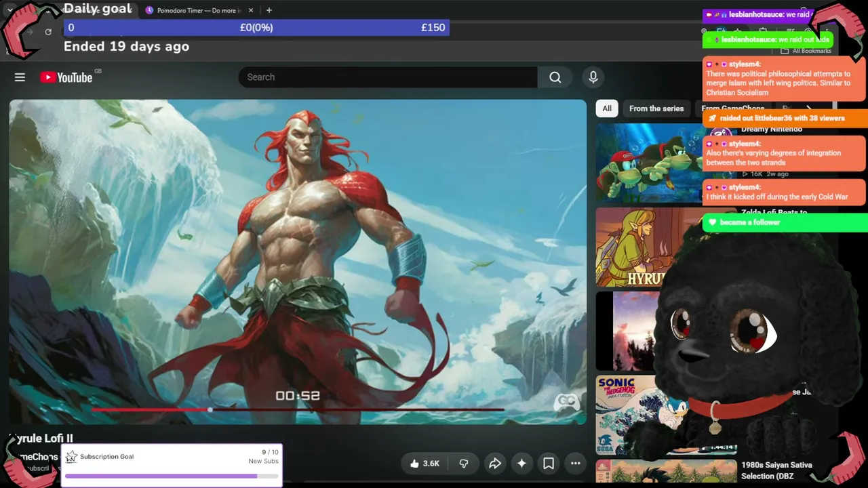
Task: Open the All Bookmarks folder
Action: point(807,51)
